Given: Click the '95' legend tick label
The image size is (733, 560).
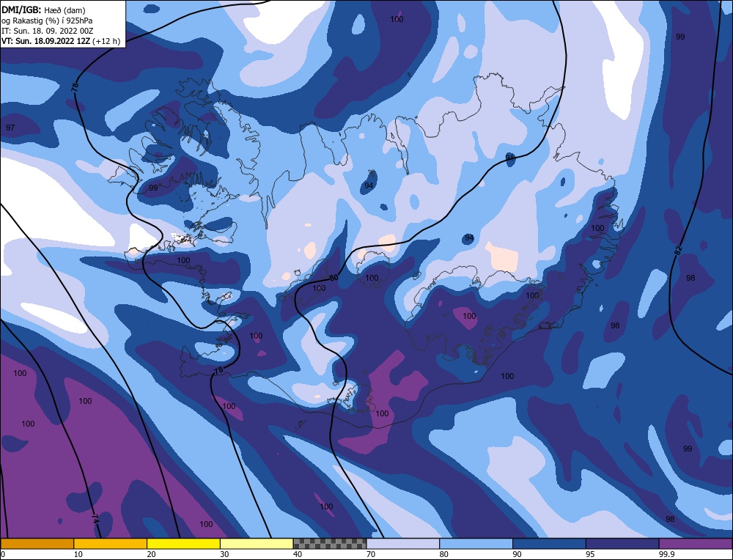Looking at the screenshot, I should pyautogui.click(x=590, y=554).
